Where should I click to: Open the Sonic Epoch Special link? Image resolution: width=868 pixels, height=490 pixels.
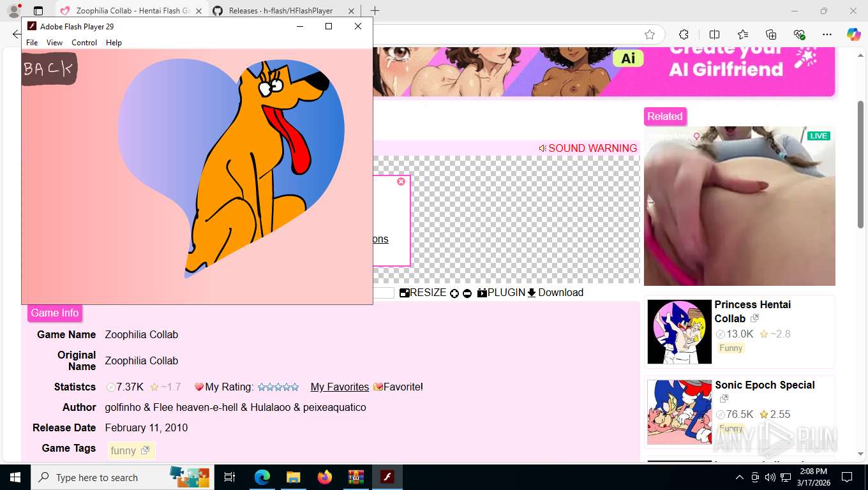click(x=765, y=385)
